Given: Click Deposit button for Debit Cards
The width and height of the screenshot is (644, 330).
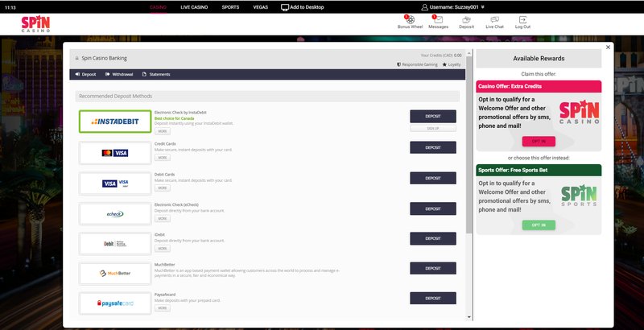Looking at the screenshot, I should (433, 178).
